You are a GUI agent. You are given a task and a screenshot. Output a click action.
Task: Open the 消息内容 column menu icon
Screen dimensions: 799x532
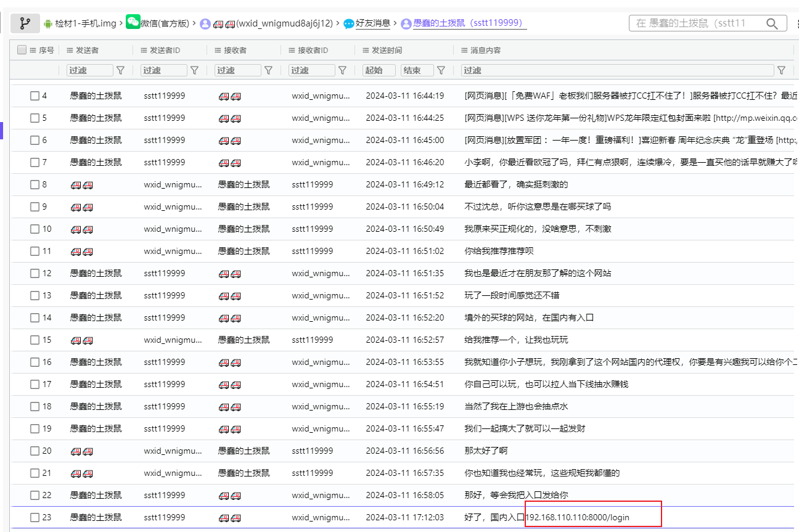pos(464,50)
